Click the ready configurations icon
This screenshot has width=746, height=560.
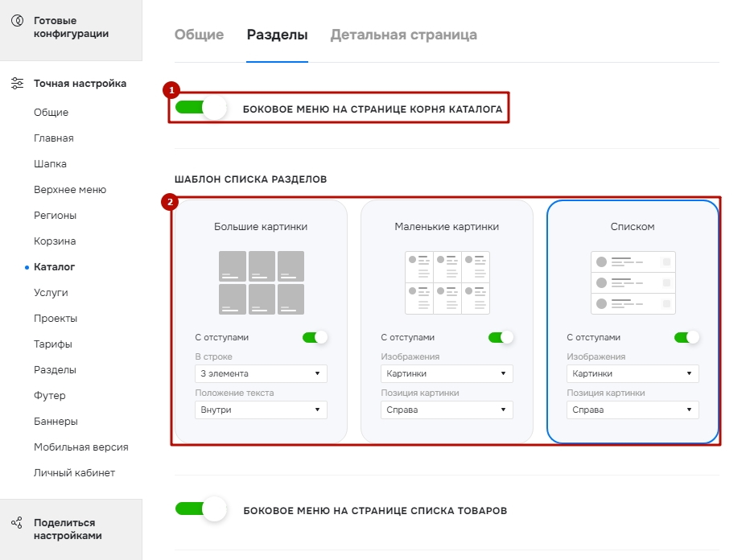(17, 20)
